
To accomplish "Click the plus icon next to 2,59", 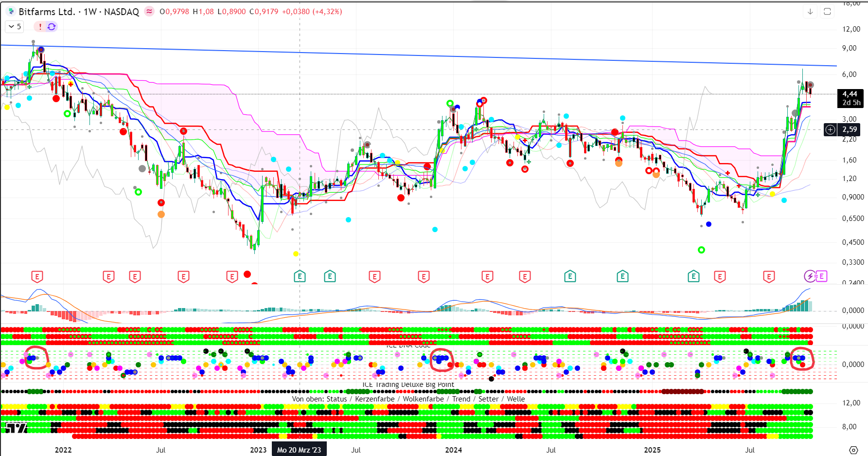I will point(831,129).
